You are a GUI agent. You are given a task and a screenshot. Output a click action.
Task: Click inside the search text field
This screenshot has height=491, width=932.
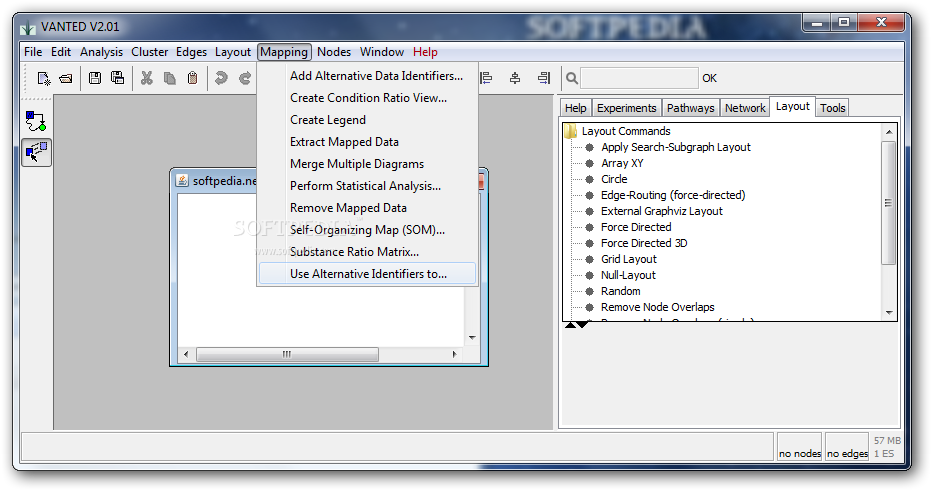[639, 78]
